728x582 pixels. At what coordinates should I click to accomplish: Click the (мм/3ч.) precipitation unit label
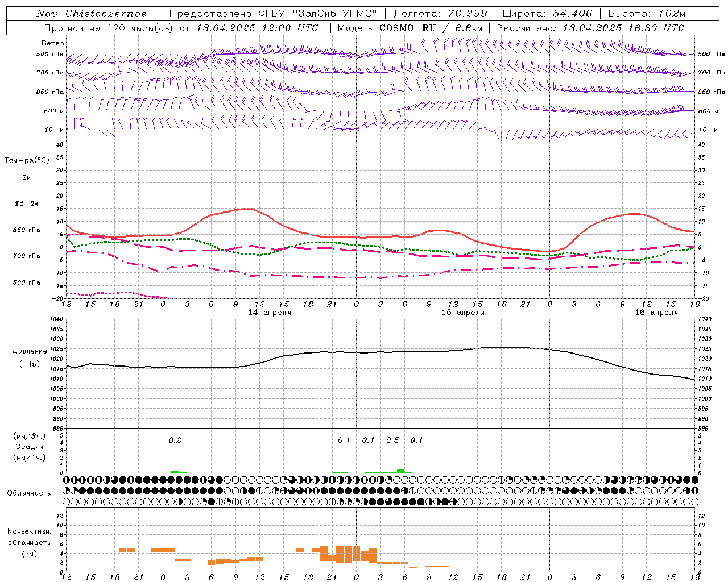pos(30,436)
